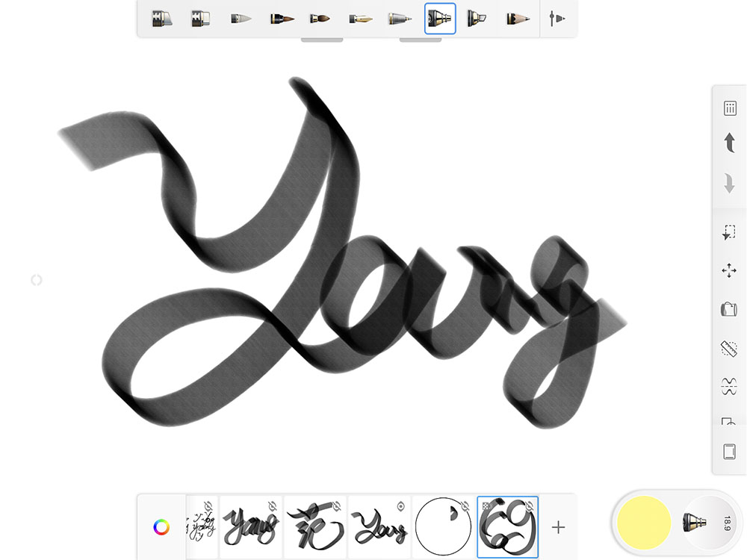
Task: Open the color wheel picker
Action: click(x=161, y=527)
